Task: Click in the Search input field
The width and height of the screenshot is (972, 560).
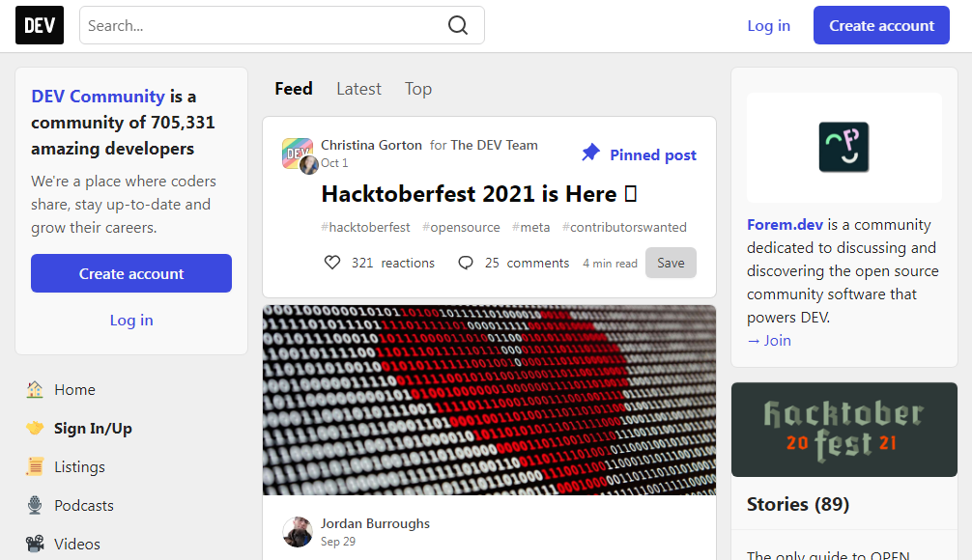Action: click(x=264, y=25)
